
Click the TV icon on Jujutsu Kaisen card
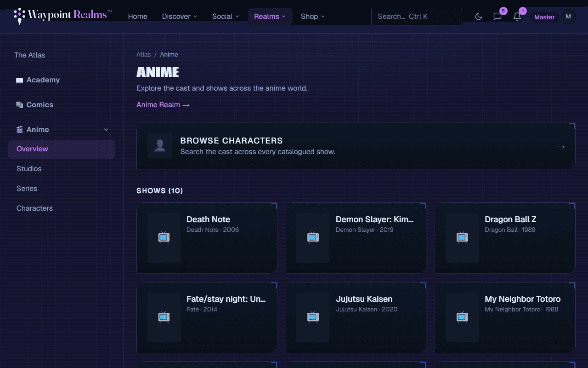313,317
